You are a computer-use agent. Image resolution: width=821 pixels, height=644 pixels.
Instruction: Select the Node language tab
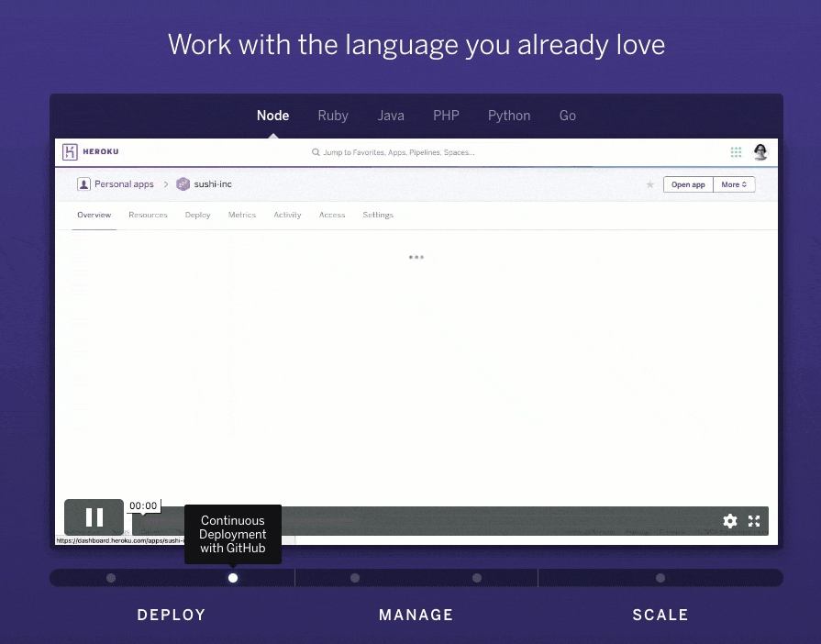pos(272,116)
